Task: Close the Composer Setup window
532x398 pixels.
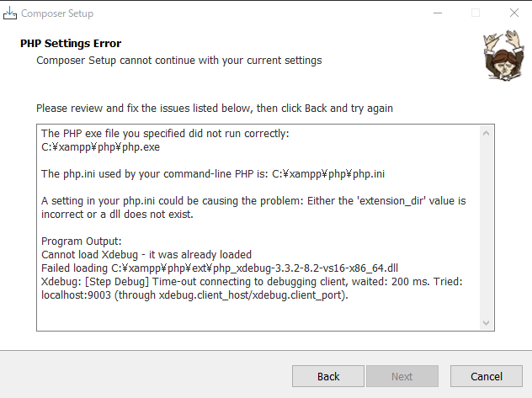Action: (x=513, y=13)
